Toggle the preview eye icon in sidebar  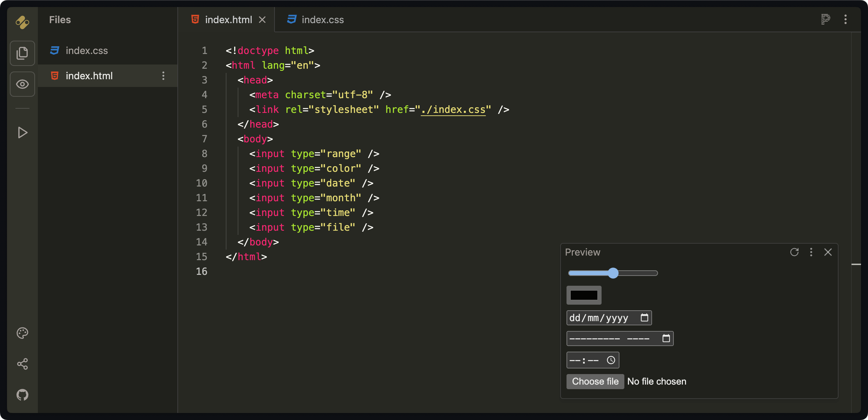(22, 84)
